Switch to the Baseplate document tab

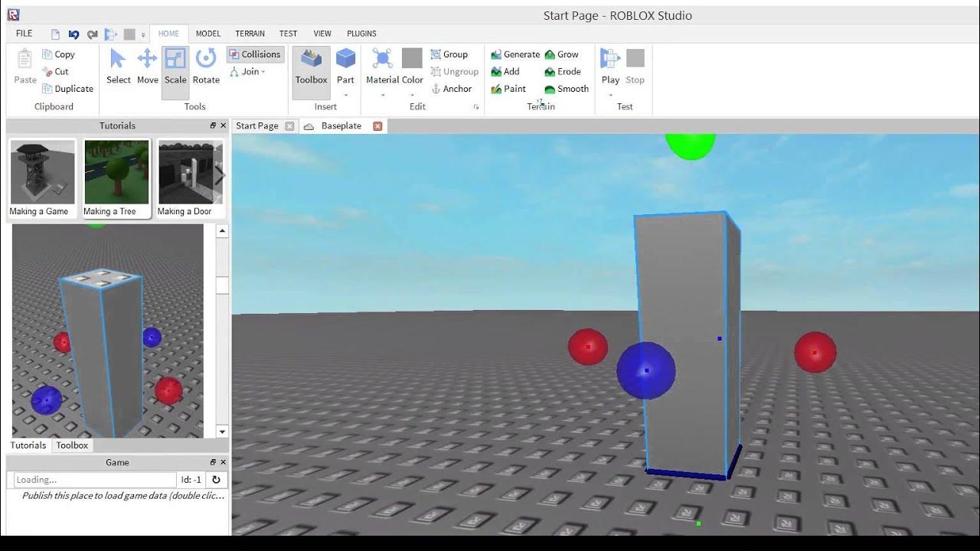tap(341, 126)
